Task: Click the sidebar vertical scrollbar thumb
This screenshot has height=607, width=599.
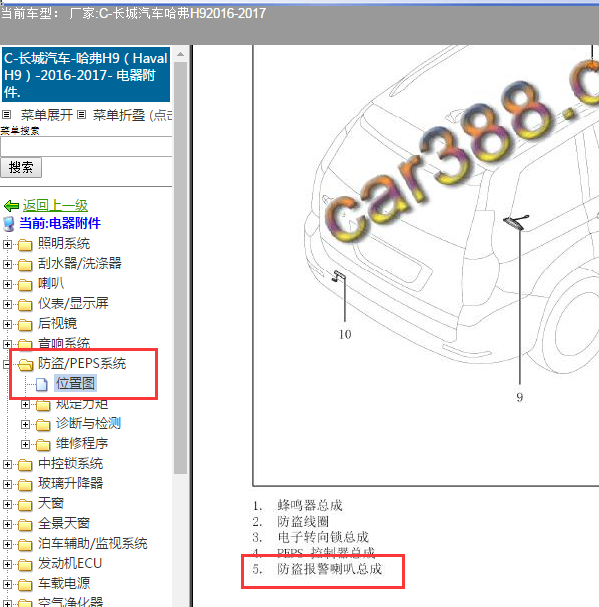Action: (x=180, y=268)
